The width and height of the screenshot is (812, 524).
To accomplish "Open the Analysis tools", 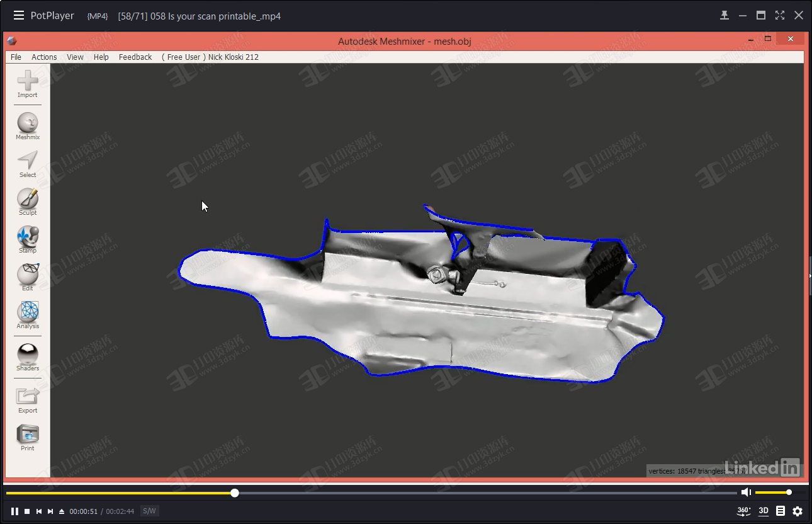I will pos(28,315).
